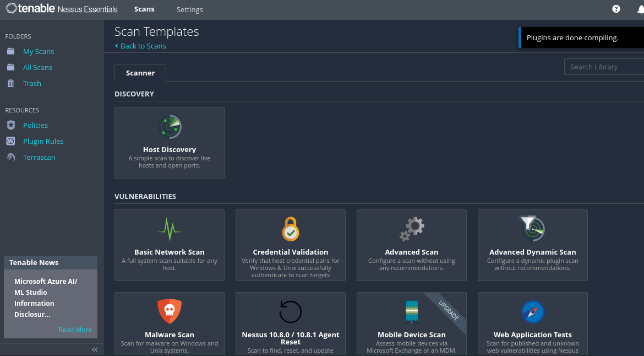Click the Microsoft Azure AI/ML Studio news headline
Screen dimensions: 644x356
click(46, 298)
